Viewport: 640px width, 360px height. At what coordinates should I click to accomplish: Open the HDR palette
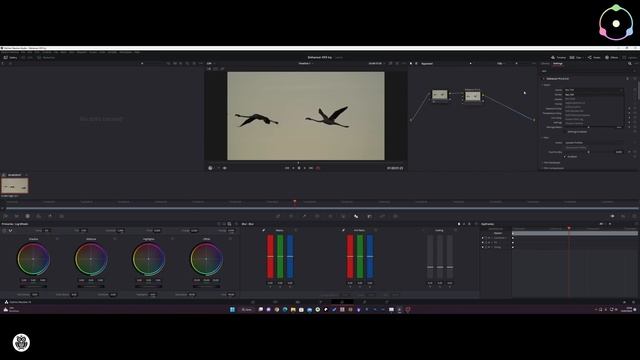39,216
